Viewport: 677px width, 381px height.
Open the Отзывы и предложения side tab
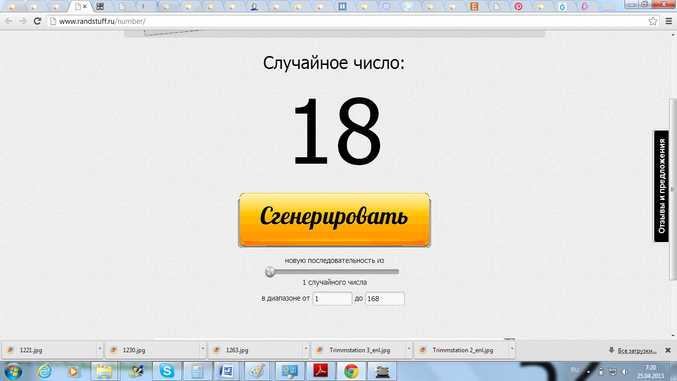pyautogui.click(x=661, y=186)
